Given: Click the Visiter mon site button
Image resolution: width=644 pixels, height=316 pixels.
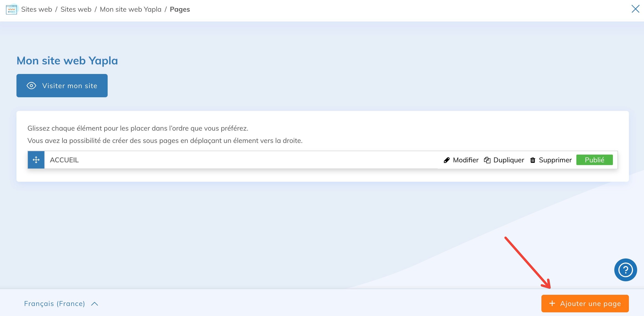Looking at the screenshot, I should tap(62, 86).
